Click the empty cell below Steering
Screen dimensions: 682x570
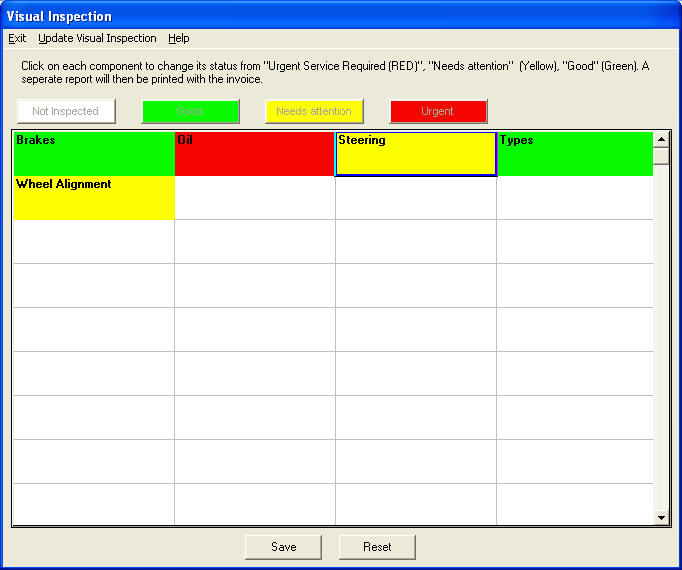click(415, 198)
